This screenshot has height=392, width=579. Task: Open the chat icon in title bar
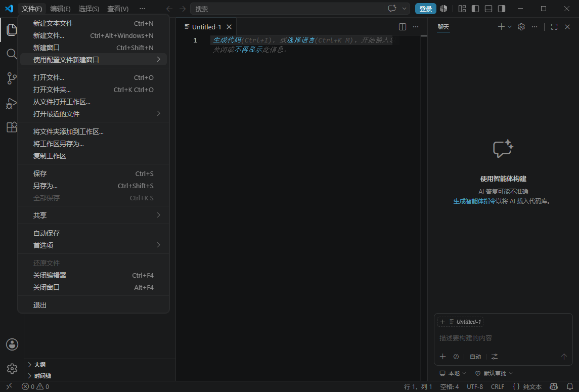tap(392, 9)
